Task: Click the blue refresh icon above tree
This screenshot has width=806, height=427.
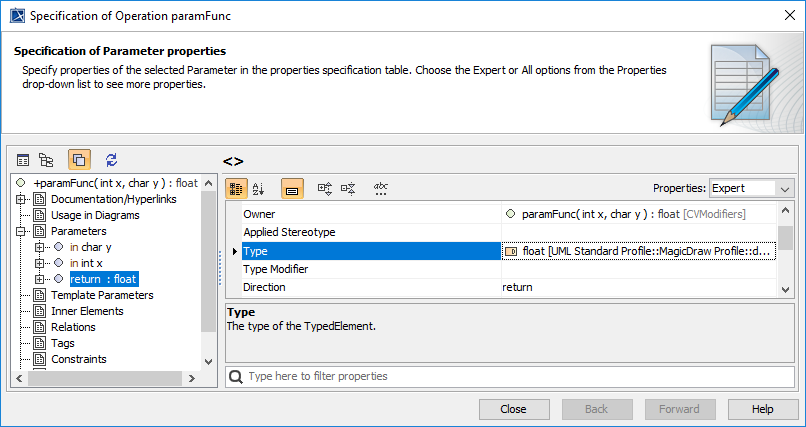Action: [111, 160]
